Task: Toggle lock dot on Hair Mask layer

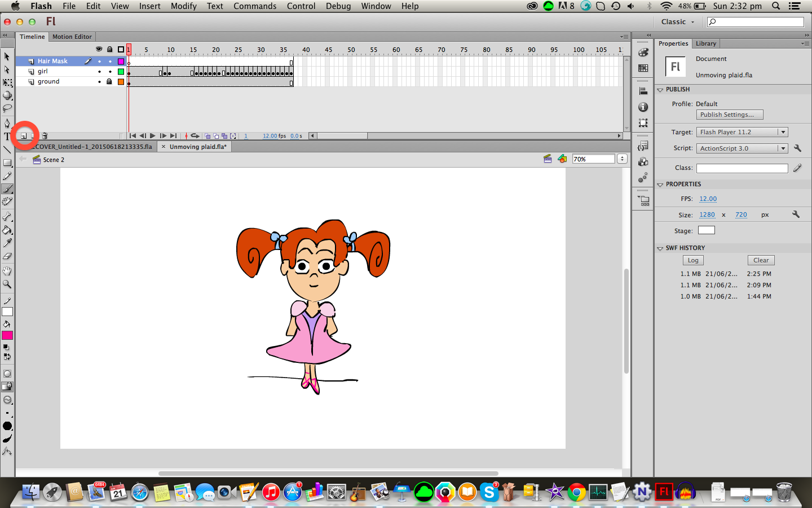Action: tap(110, 62)
